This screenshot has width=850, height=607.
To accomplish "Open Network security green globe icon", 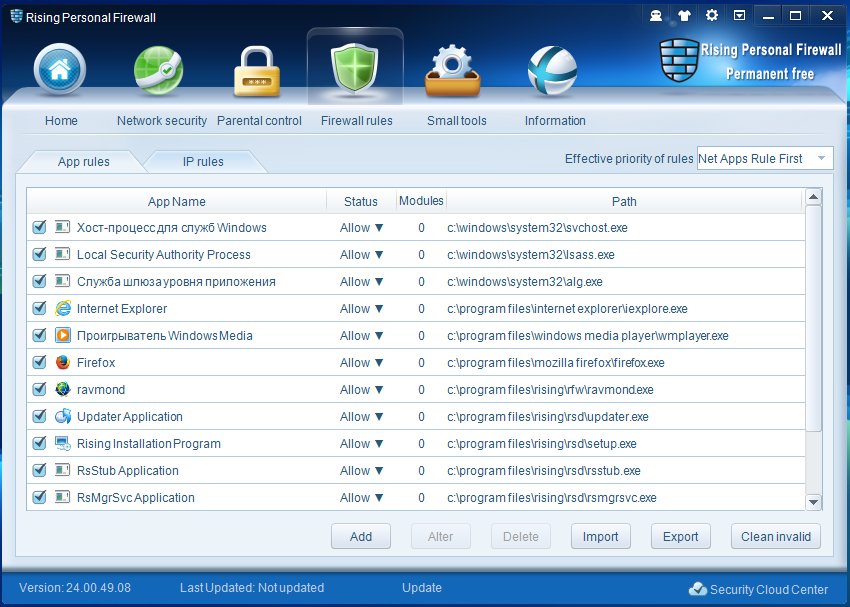I will (x=158, y=70).
